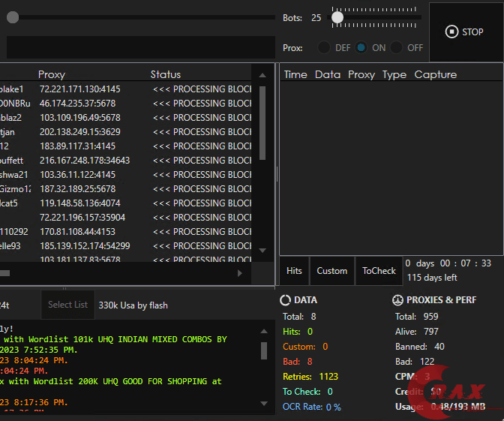This screenshot has width=504, height=421.
Task: Select row with proxy 46.174.235.37:5678
Action: [125, 104]
